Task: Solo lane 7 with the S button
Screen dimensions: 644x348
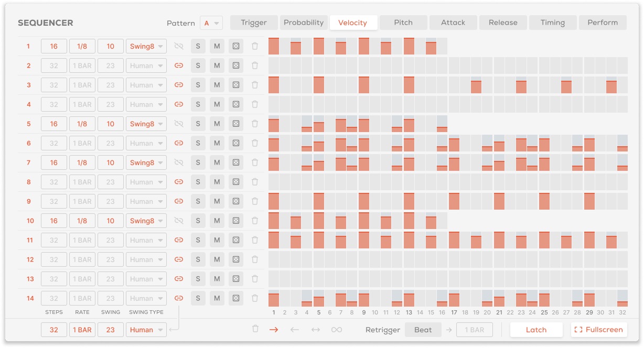Action: pos(198,162)
